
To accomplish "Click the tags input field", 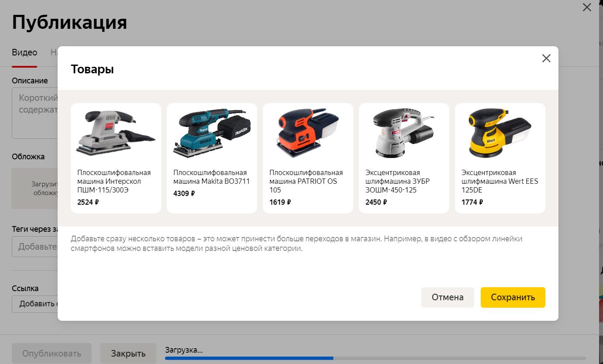I will coord(35,247).
